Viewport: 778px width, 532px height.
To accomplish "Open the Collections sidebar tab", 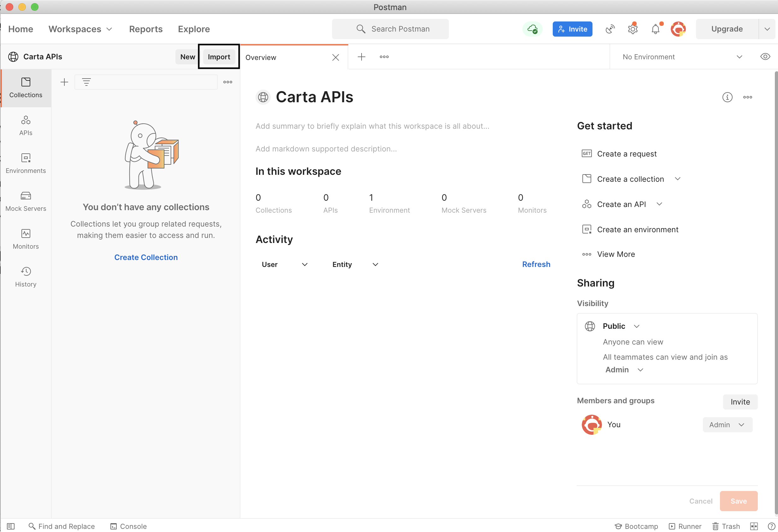I will (x=26, y=88).
